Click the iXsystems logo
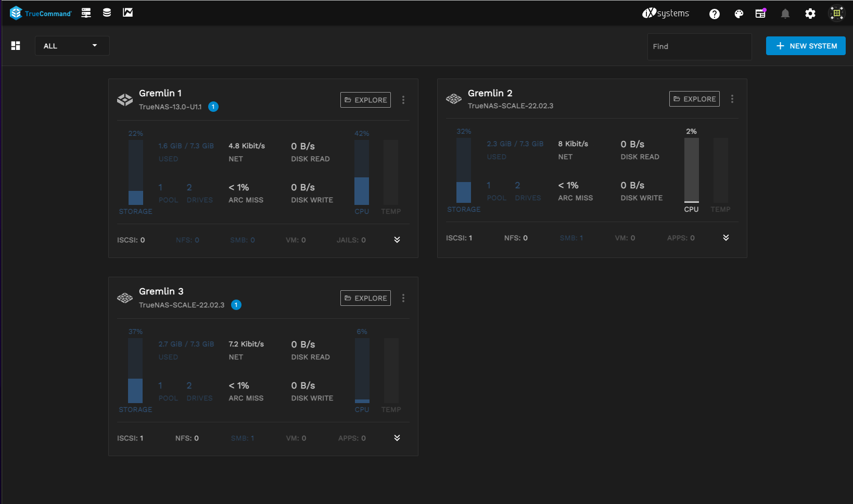 [x=666, y=13]
